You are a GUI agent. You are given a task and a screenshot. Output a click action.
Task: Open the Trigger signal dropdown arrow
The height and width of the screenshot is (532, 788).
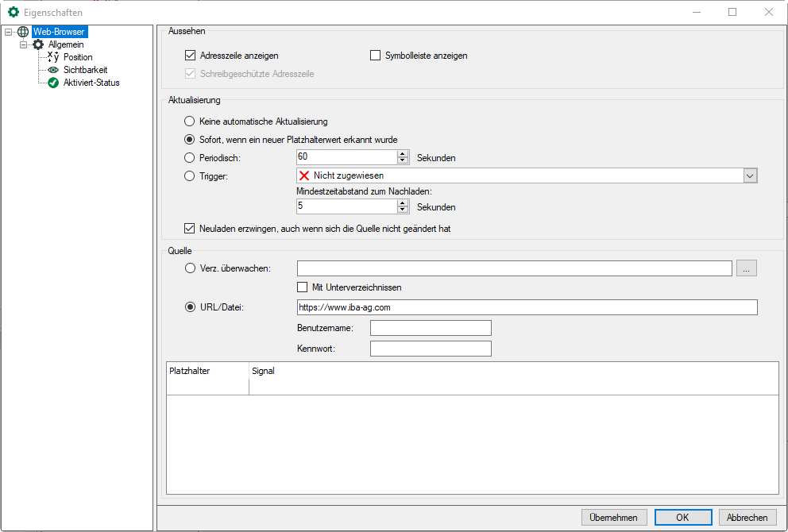750,176
